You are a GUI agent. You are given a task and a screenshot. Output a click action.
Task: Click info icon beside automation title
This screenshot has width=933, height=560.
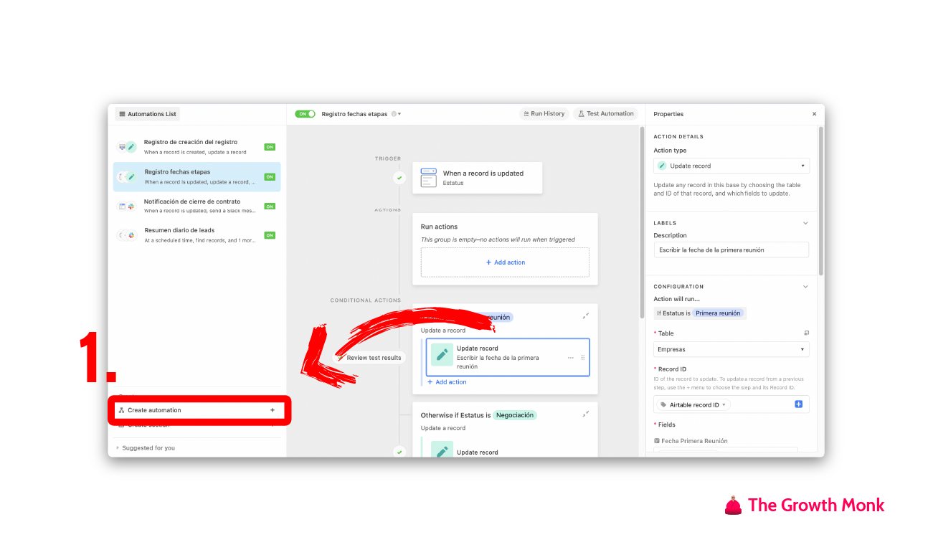(394, 114)
